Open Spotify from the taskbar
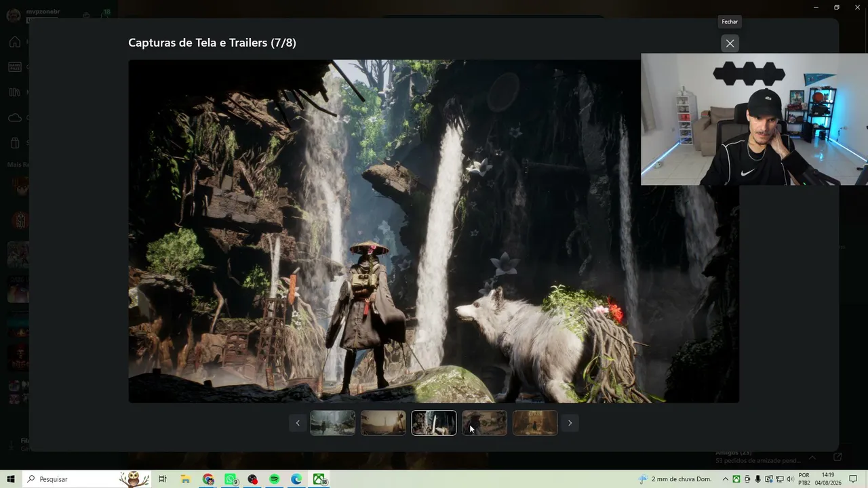This screenshot has width=868, height=488. (x=275, y=479)
